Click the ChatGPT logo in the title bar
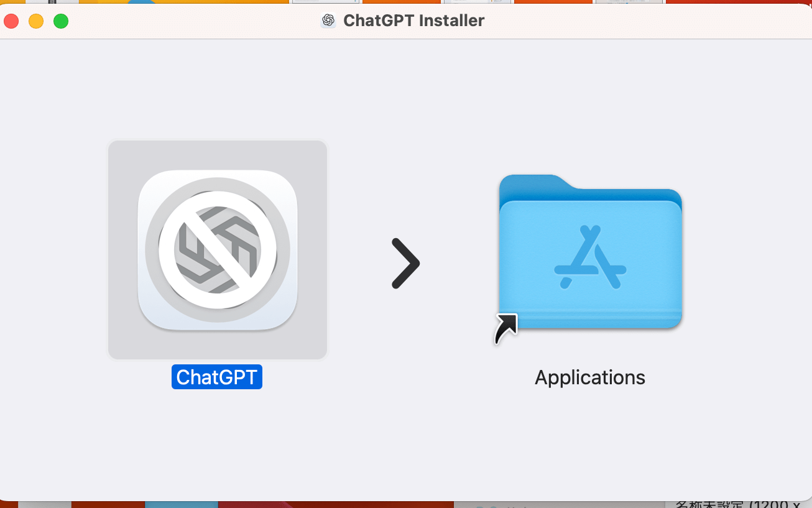 pos(328,21)
